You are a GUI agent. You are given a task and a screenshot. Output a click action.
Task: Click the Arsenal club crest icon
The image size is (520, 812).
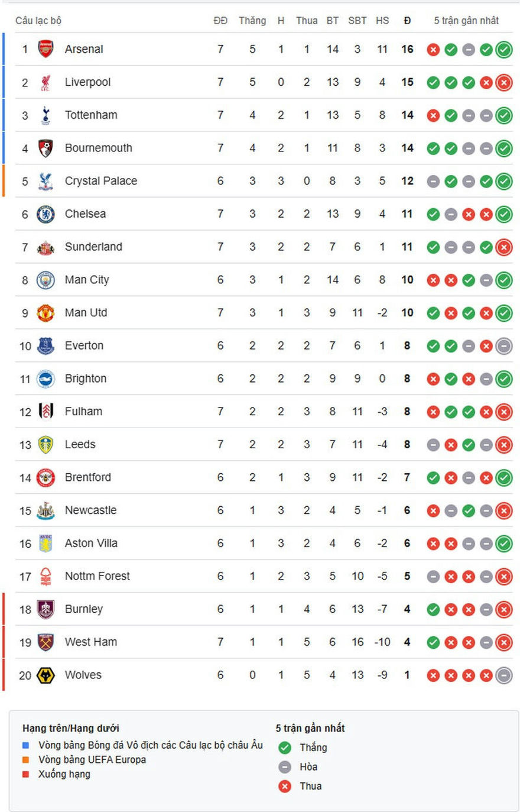pyautogui.click(x=45, y=49)
